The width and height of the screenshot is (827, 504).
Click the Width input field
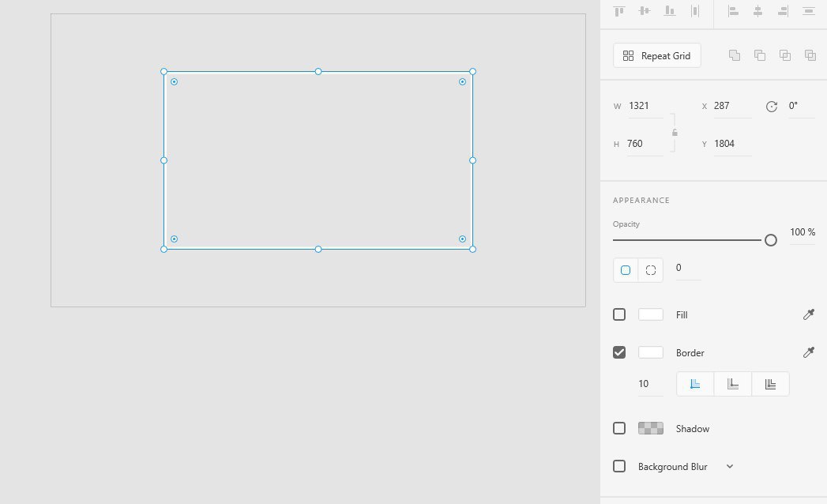645,106
